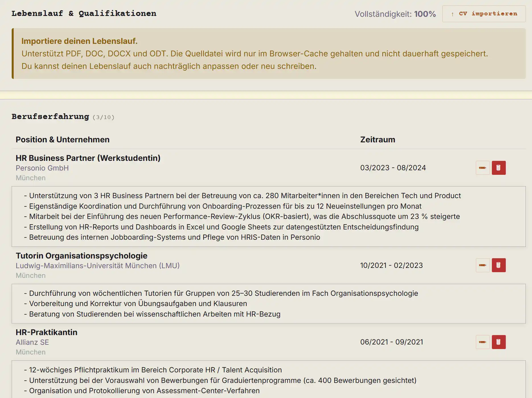Viewport: 532px width, 398px height.
Task: Click the Berufserfahrung section heading
Action: pos(50,116)
